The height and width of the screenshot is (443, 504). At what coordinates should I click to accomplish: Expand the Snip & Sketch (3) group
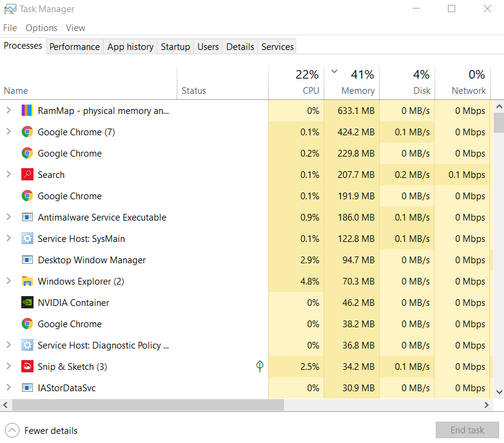tap(9, 366)
